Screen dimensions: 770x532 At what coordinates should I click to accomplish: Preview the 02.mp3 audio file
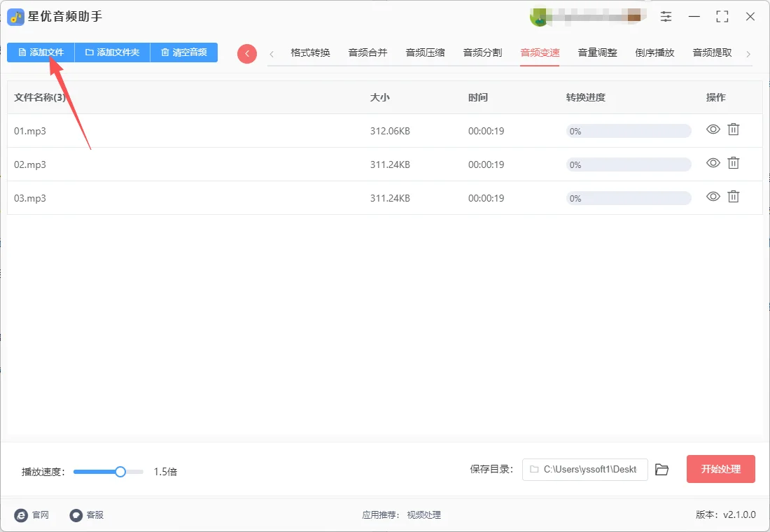tap(713, 164)
